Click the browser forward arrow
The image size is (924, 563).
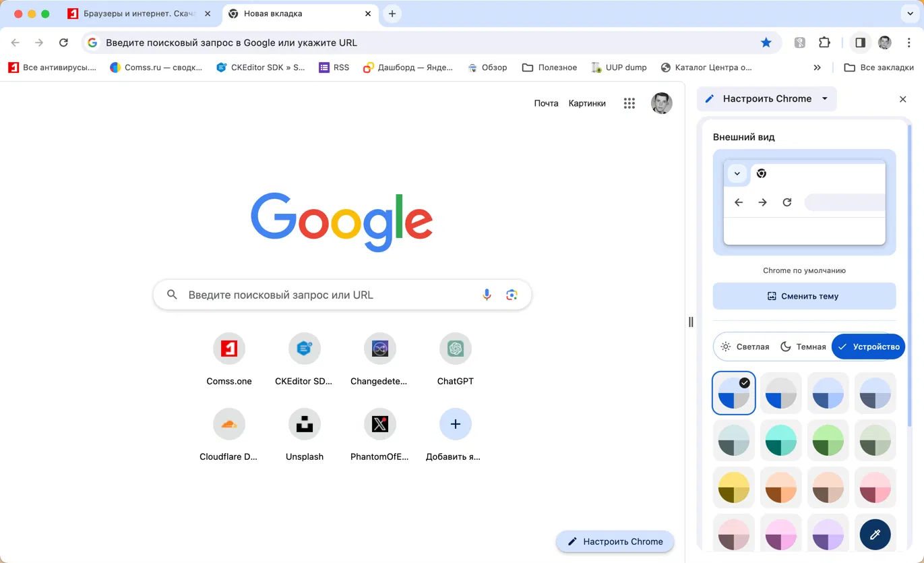click(39, 42)
